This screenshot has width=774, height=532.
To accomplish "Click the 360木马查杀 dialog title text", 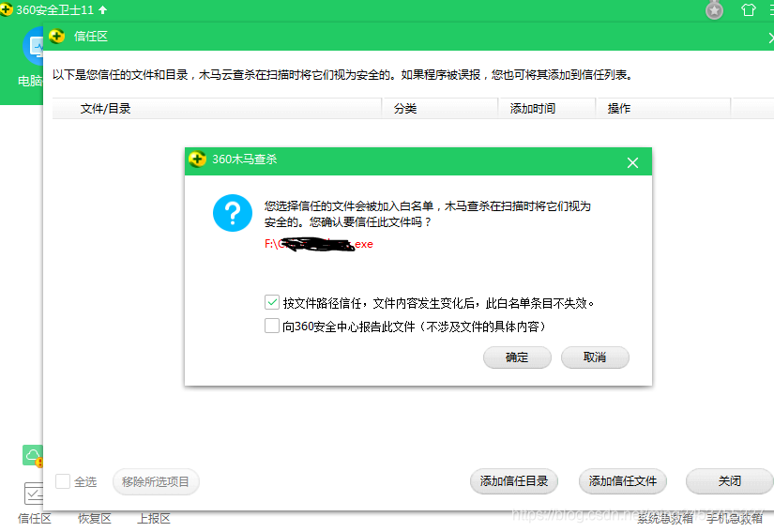I will 244,160.
